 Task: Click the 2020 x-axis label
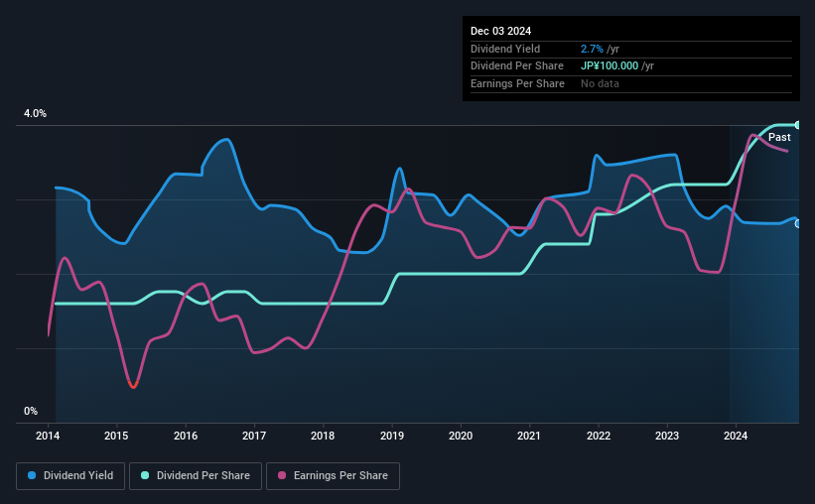coord(461,436)
